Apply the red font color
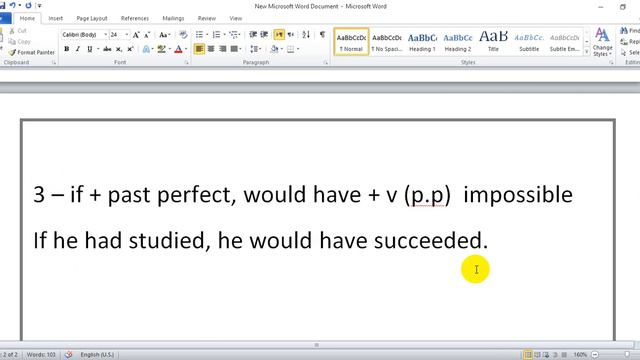This screenshot has width=640, height=360. pyautogui.click(x=178, y=49)
